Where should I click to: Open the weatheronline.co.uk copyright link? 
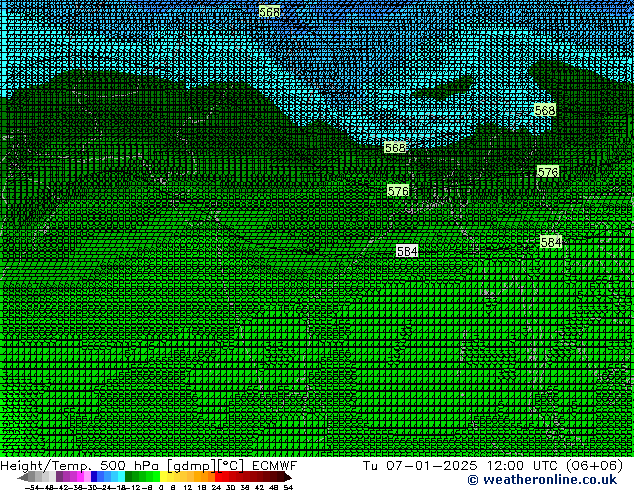pos(542,480)
